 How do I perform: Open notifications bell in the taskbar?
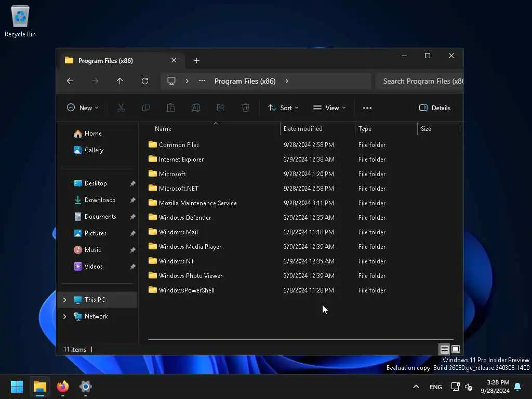(518, 387)
